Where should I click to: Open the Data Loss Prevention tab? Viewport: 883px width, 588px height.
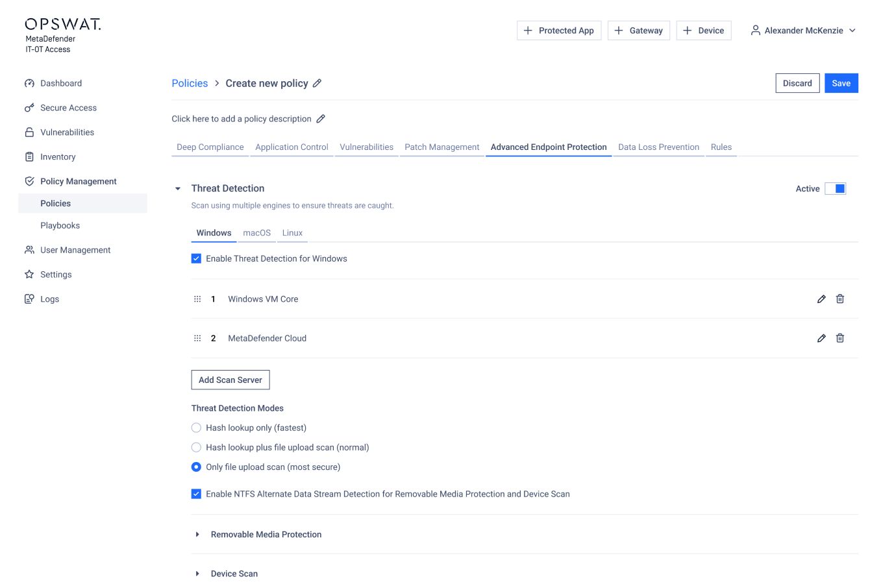658,147
